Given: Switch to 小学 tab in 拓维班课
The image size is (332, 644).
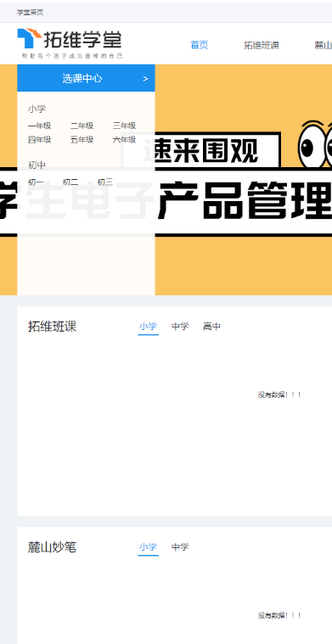Looking at the screenshot, I should pos(148,327).
